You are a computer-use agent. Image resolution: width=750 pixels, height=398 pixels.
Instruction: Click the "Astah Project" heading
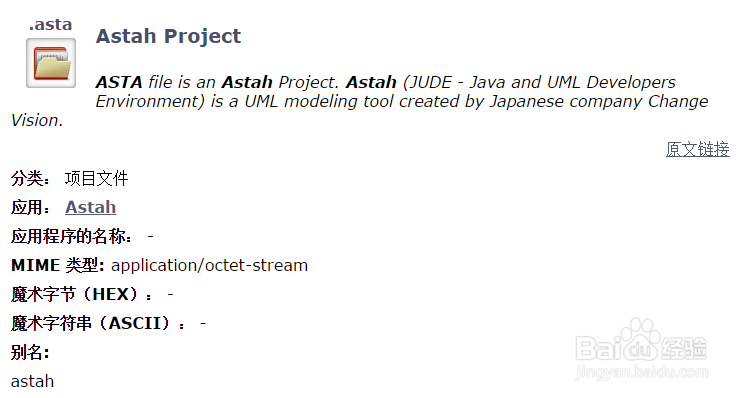(x=168, y=36)
